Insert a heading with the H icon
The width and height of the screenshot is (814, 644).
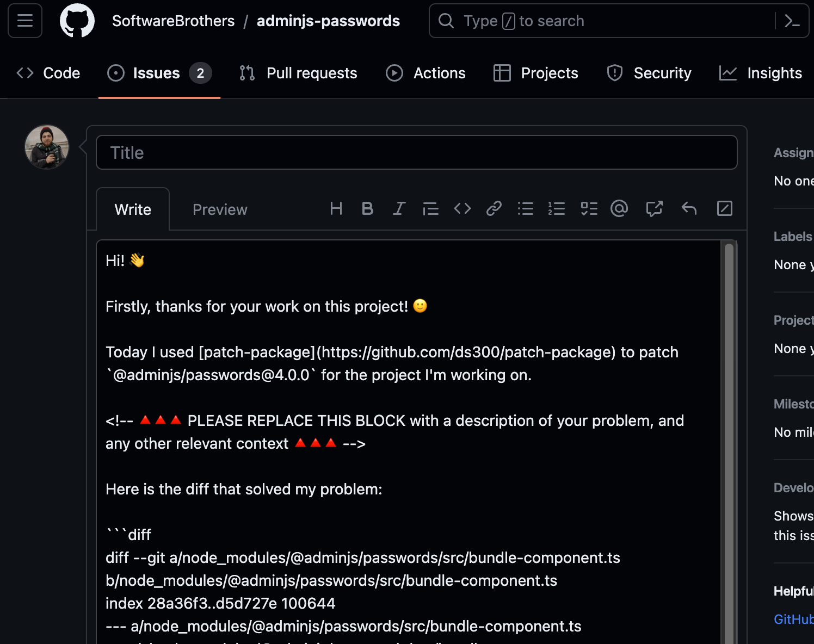point(336,208)
